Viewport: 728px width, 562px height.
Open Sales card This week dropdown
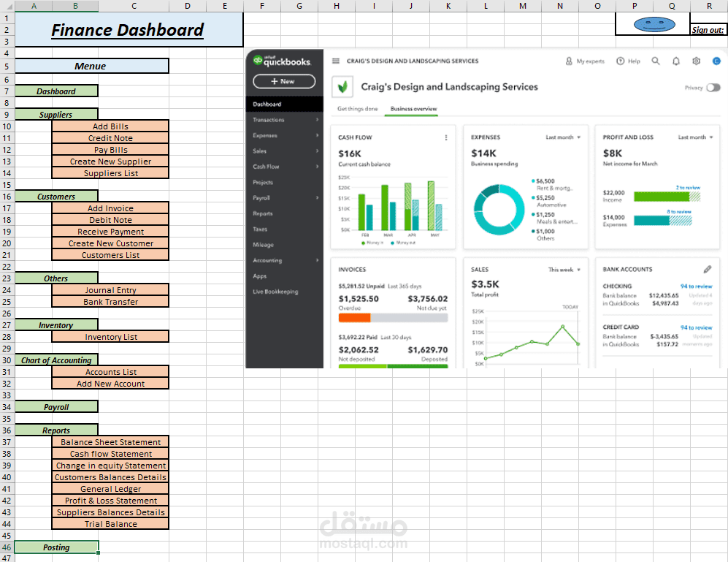(564, 270)
